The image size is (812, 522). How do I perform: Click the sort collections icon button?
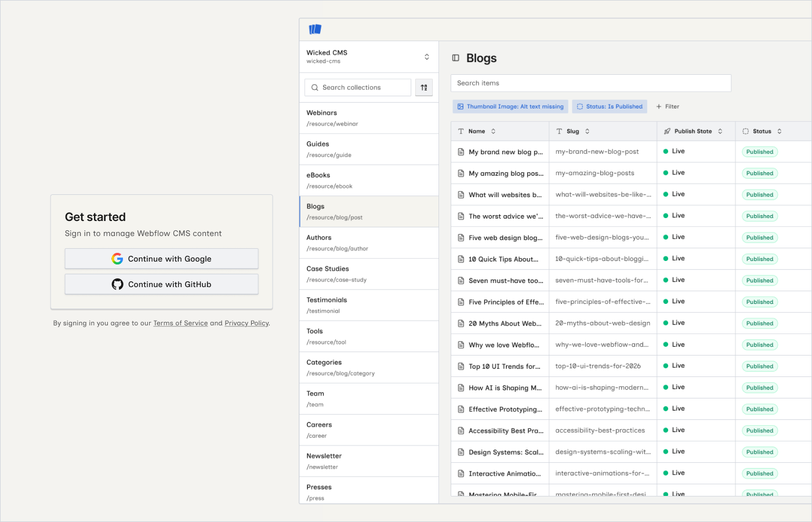tap(424, 88)
